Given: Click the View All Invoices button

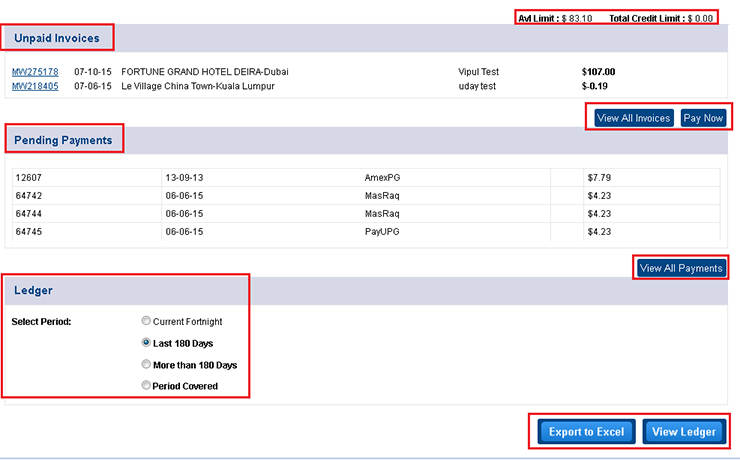Looking at the screenshot, I should tap(633, 118).
